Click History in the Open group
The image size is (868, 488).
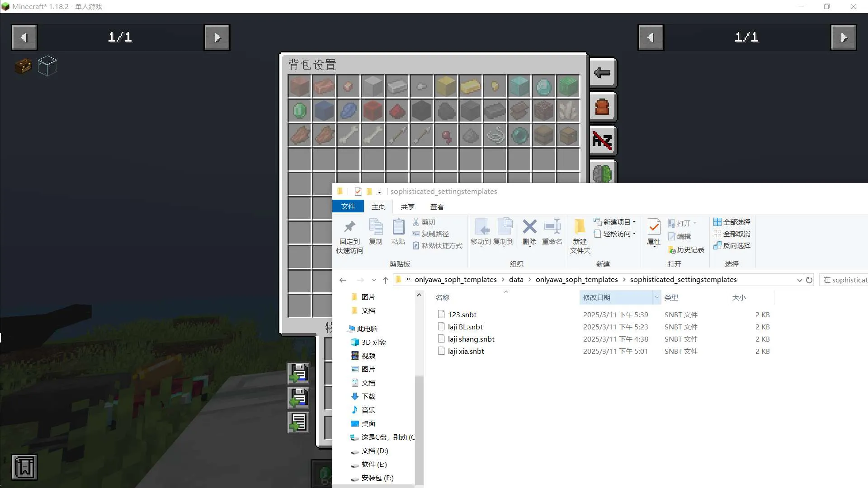point(686,249)
